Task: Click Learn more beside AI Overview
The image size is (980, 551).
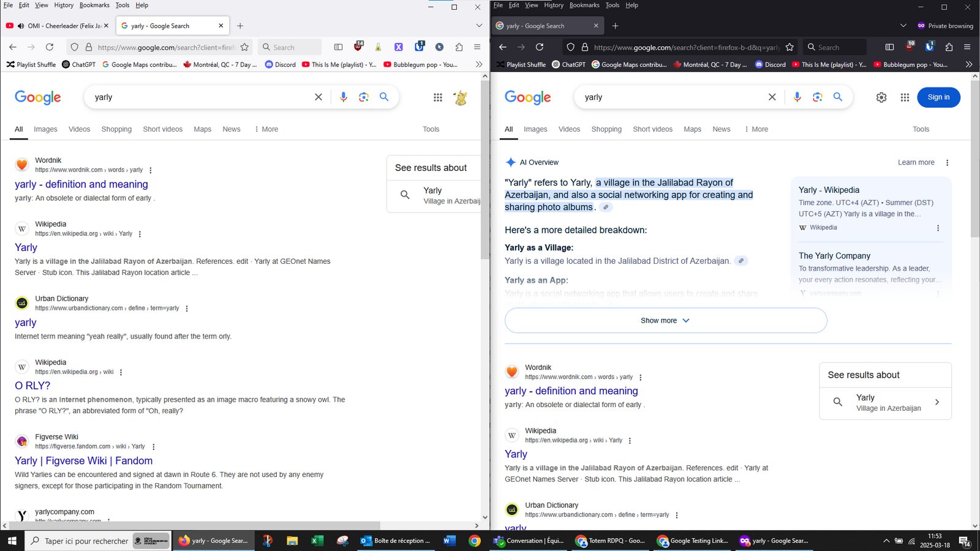Action: (x=916, y=162)
